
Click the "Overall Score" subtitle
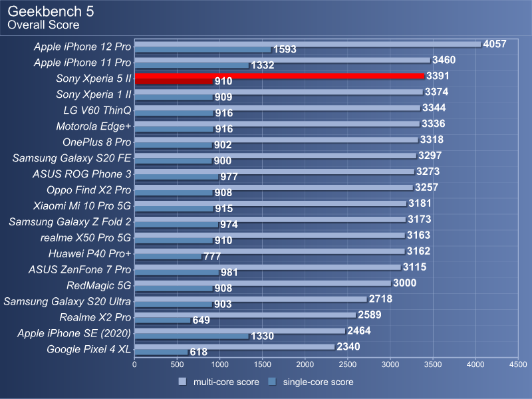(43, 25)
